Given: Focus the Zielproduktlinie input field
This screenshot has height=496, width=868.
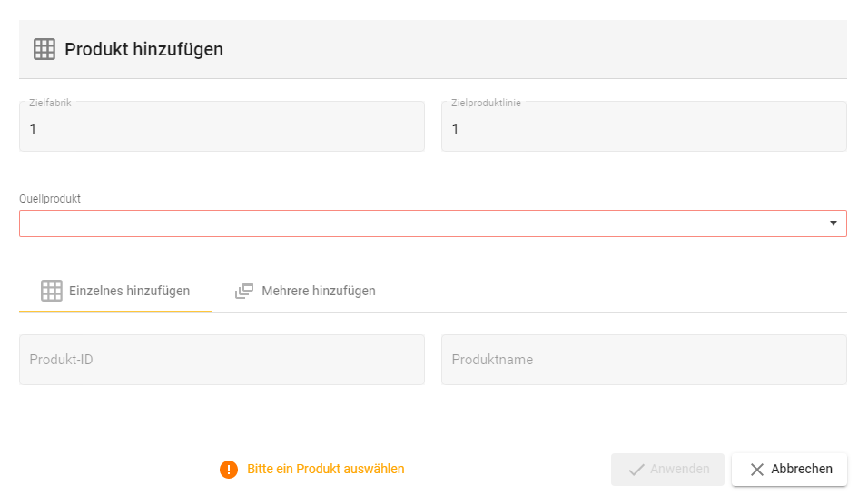Looking at the screenshot, I should pos(644,130).
